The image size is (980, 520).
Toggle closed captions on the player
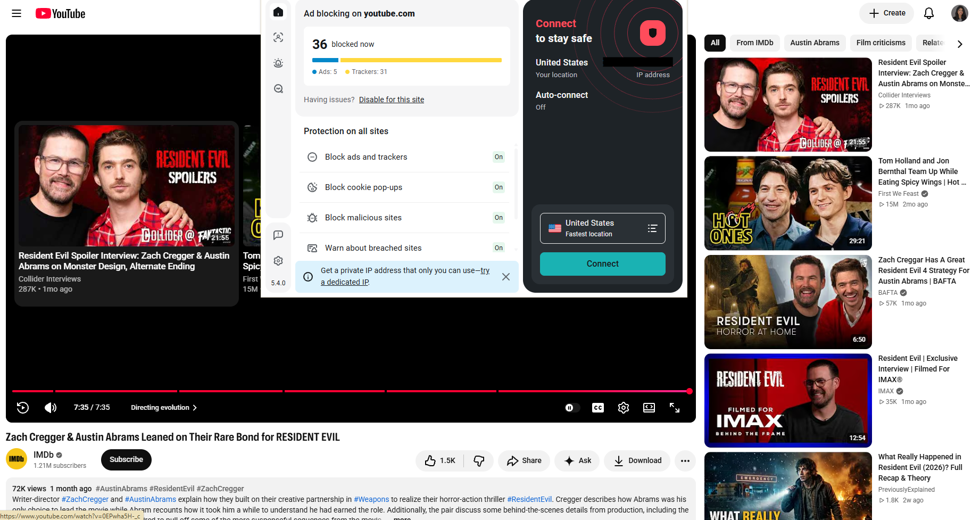pos(598,408)
